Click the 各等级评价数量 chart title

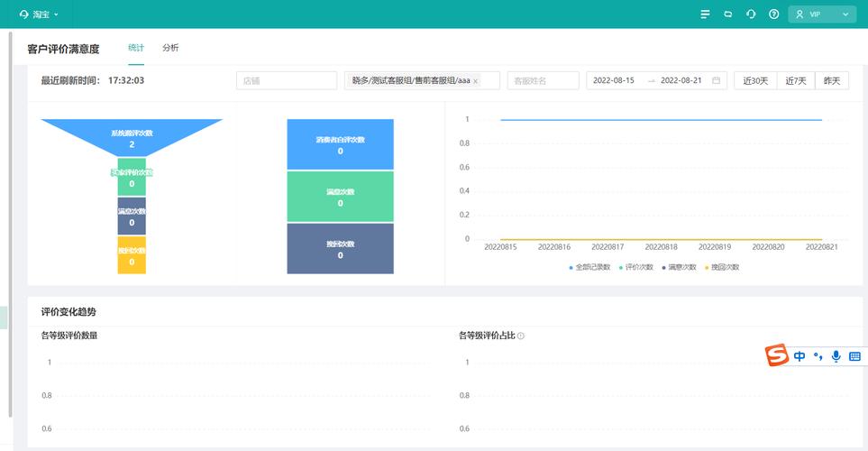(x=69, y=336)
